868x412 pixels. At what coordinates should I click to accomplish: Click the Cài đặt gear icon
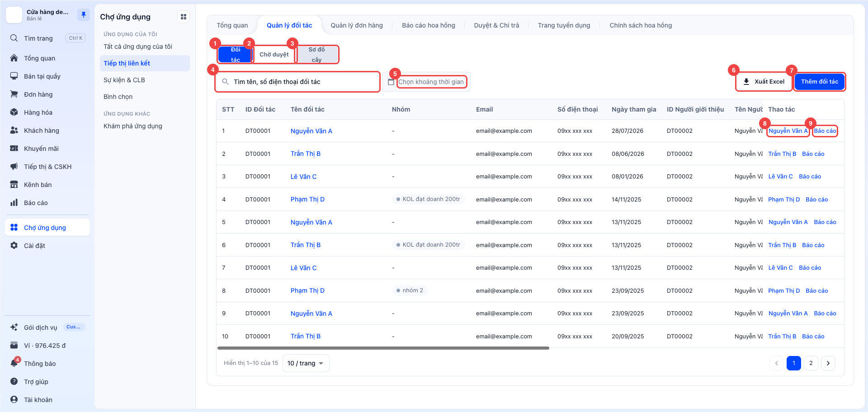click(14, 245)
